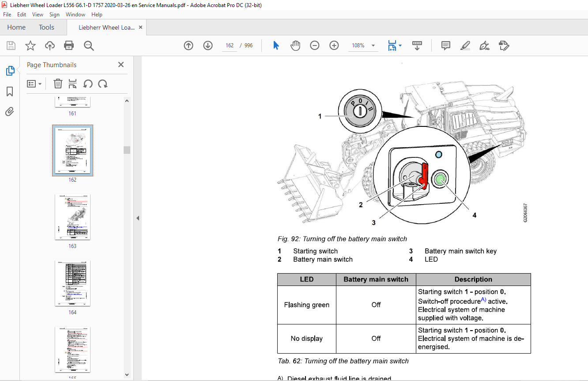The height and width of the screenshot is (381, 588).
Task: Open the zoom level dropdown arrow
Action: pyautogui.click(x=373, y=46)
